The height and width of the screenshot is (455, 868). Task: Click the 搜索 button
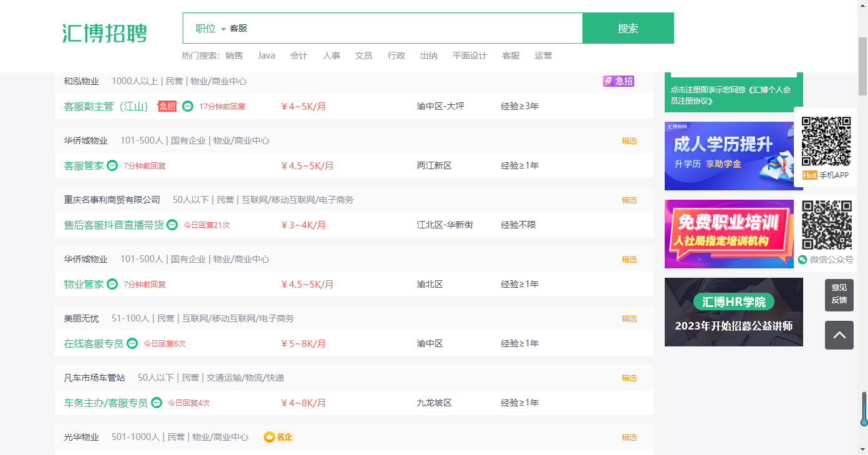point(628,28)
